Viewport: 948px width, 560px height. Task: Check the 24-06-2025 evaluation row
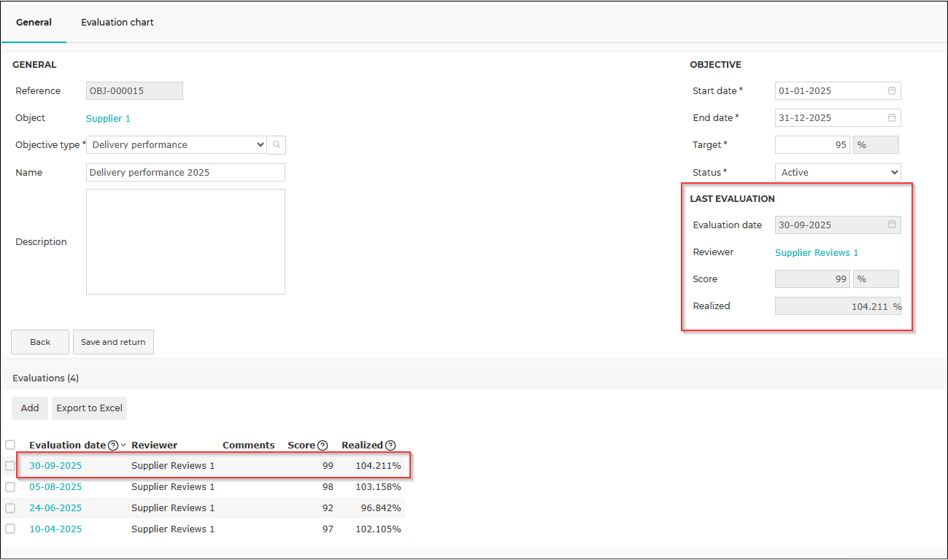(10, 508)
